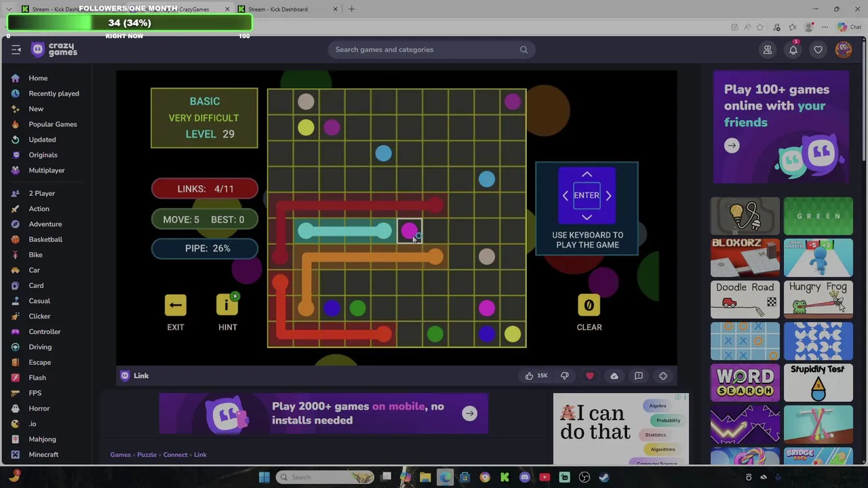Click the cloud save icon below game

tap(614, 375)
